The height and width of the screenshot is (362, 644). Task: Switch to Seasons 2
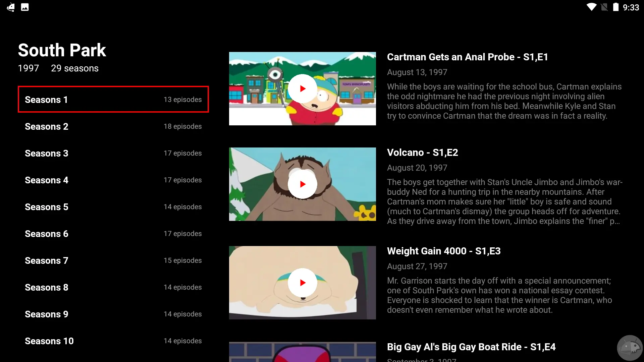pyautogui.click(x=113, y=126)
